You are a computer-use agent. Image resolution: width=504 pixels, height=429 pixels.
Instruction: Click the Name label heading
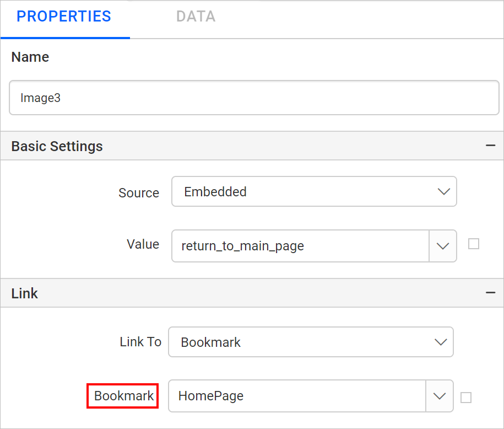[30, 57]
